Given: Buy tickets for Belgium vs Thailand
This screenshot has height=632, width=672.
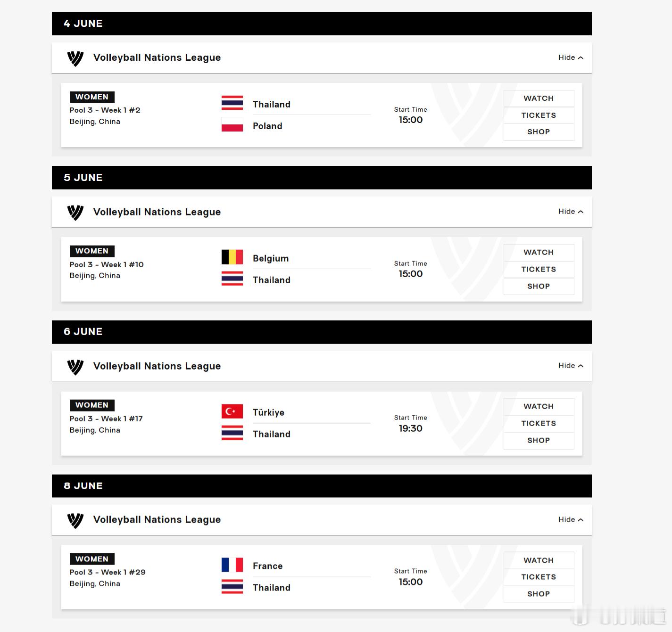Looking at the screenshot, I should click(539, 270).
